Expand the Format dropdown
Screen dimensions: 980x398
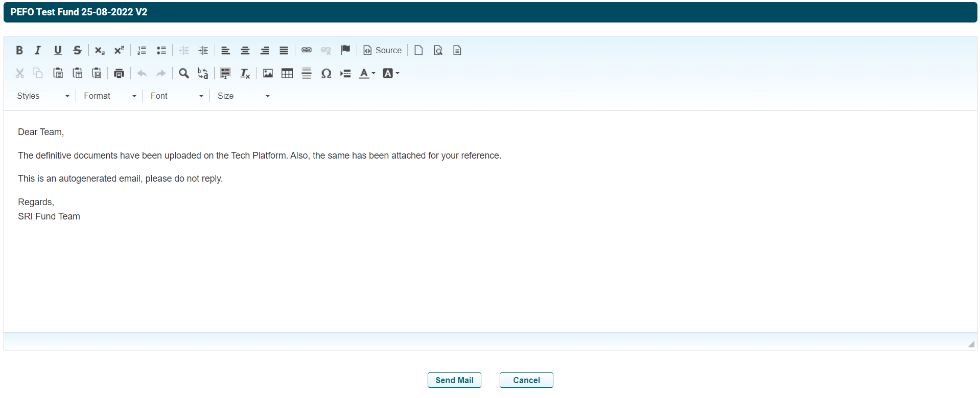tap(110, 96)
